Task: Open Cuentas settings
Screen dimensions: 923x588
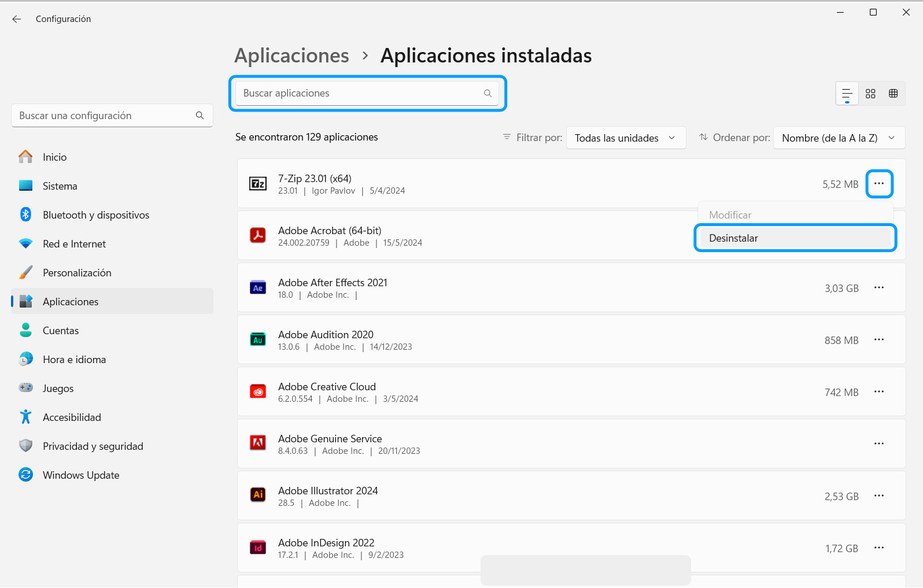Action: pos(112,331)
